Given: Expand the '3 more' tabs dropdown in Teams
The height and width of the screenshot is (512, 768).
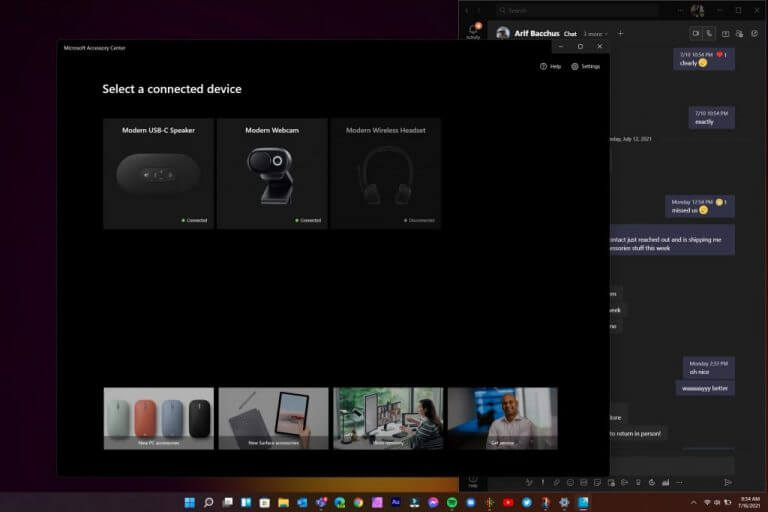Looking at the screenshot, I should 595,34.
